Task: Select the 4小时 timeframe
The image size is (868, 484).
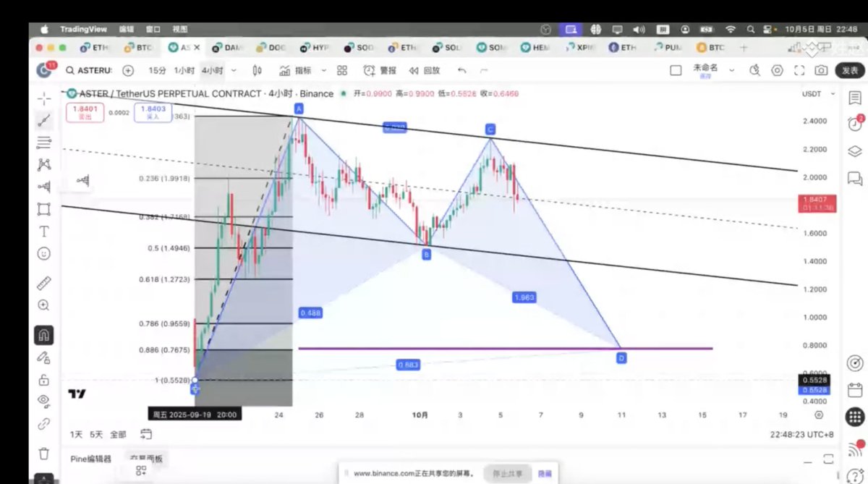Action: 212,70
